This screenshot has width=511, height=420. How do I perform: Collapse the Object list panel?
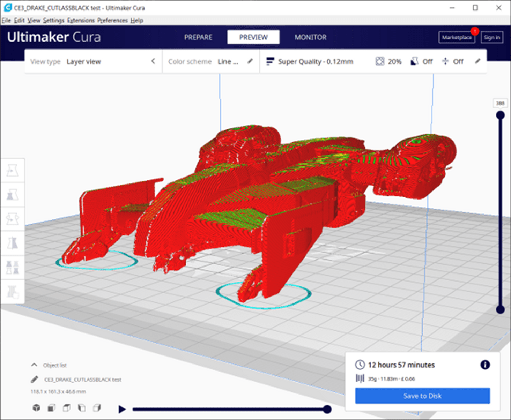click(34, 365)
